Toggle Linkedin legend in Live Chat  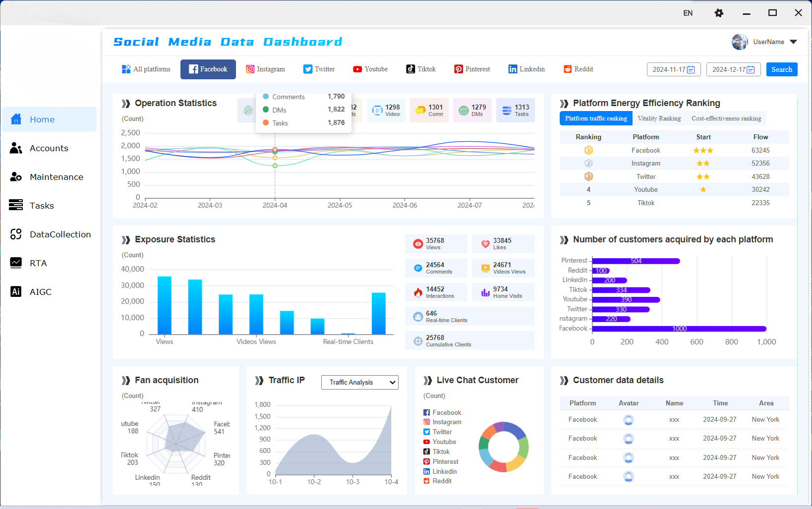(440, 472)
